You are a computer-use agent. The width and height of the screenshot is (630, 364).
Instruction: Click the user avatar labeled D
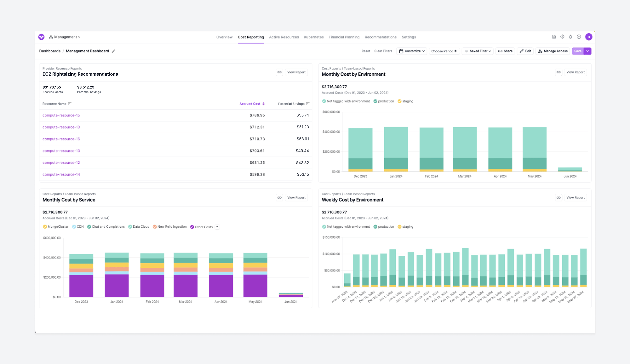pyautogui.click(x=589, y=37)
